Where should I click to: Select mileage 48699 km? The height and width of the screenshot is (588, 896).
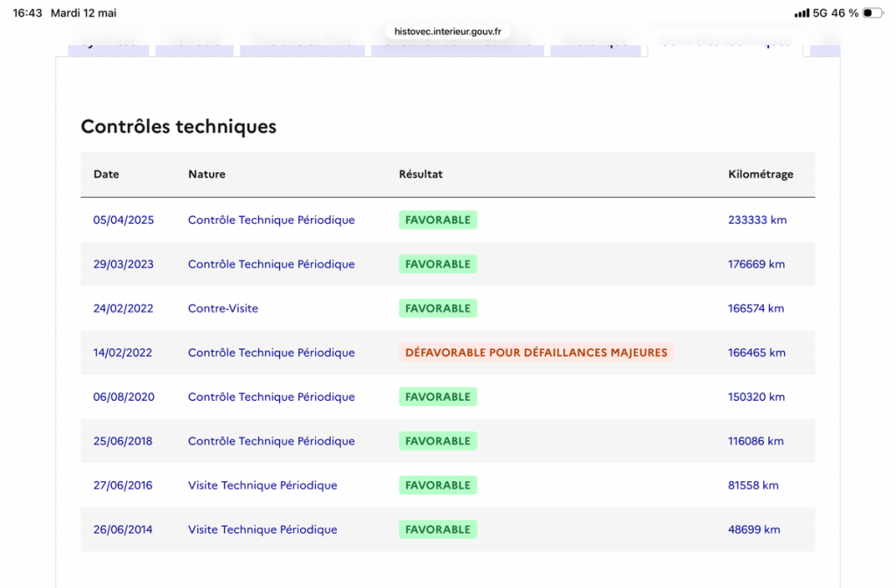753,529
